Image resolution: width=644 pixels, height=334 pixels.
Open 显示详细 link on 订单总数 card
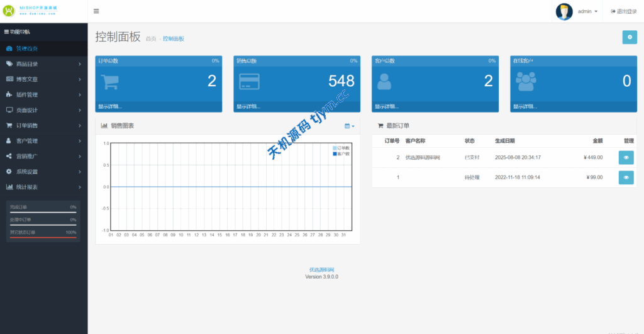(110, 107)
